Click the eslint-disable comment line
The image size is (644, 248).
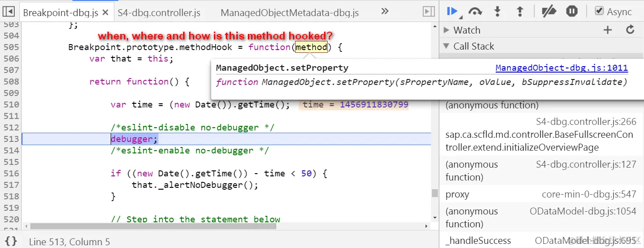(x=192, y=128)
